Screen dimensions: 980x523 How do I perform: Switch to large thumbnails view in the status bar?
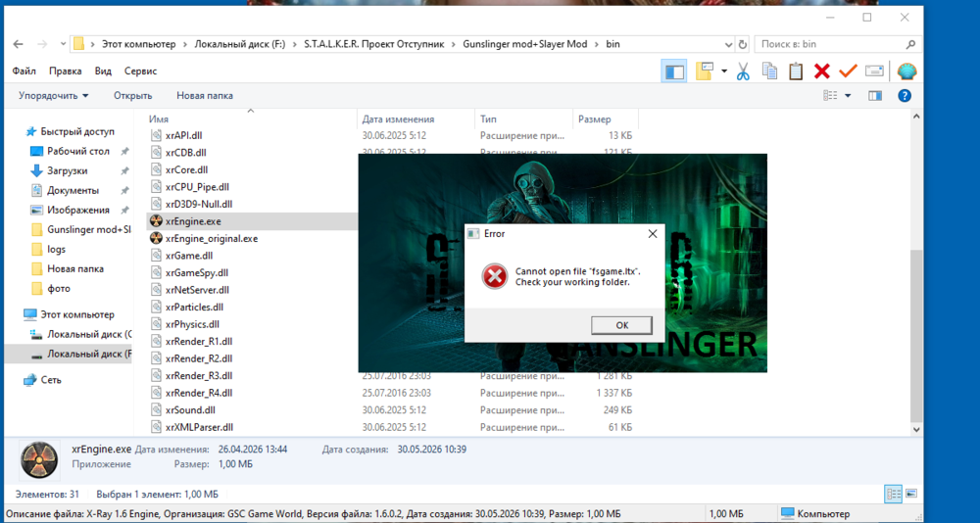(x=910, y=494)
